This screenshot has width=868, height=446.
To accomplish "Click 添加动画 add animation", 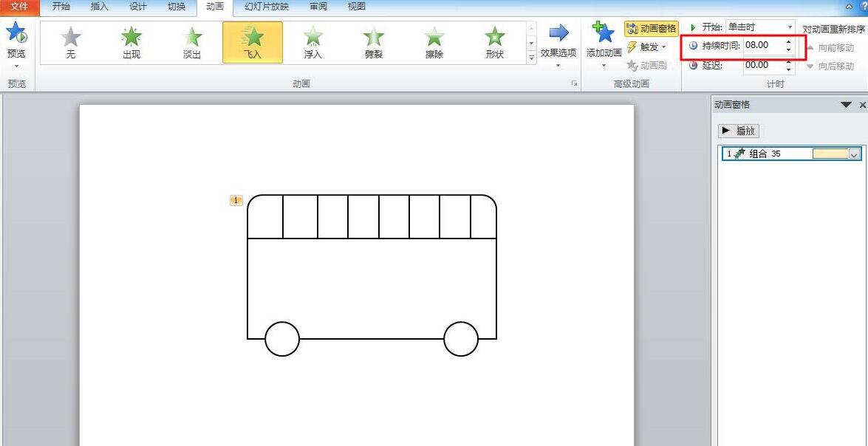I will pyautogui.click(x=604, y=45).
